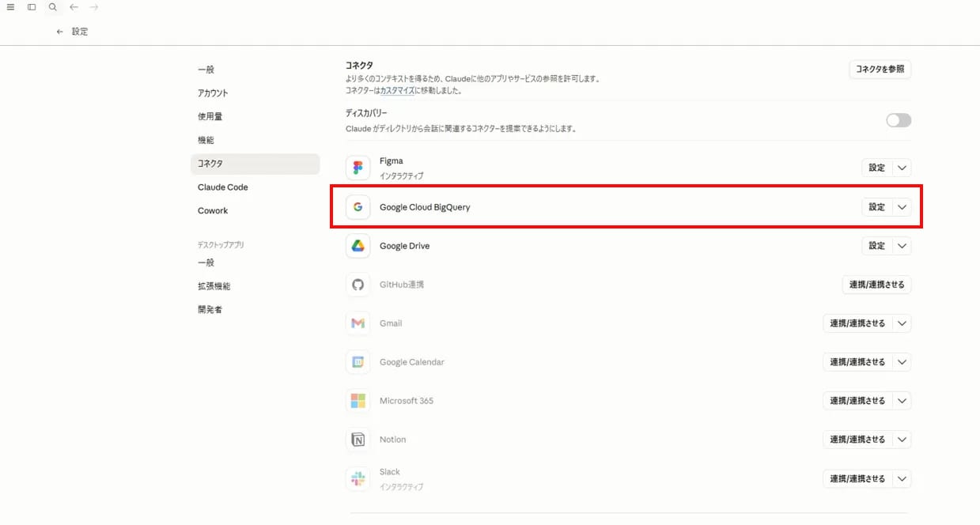Click 連携/連携させる for Slack
The width and height of the screenshot is (980, 525).
(x=858, y=478)
